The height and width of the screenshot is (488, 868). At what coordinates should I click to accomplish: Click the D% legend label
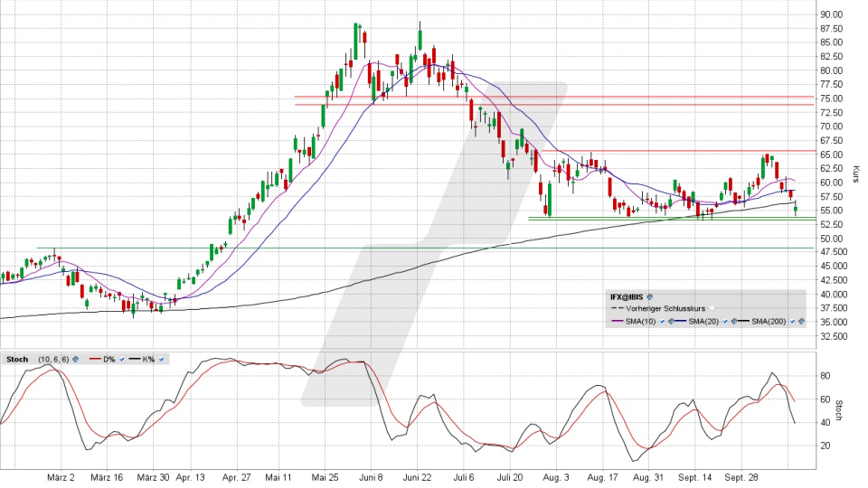click(x=109, y=360)
